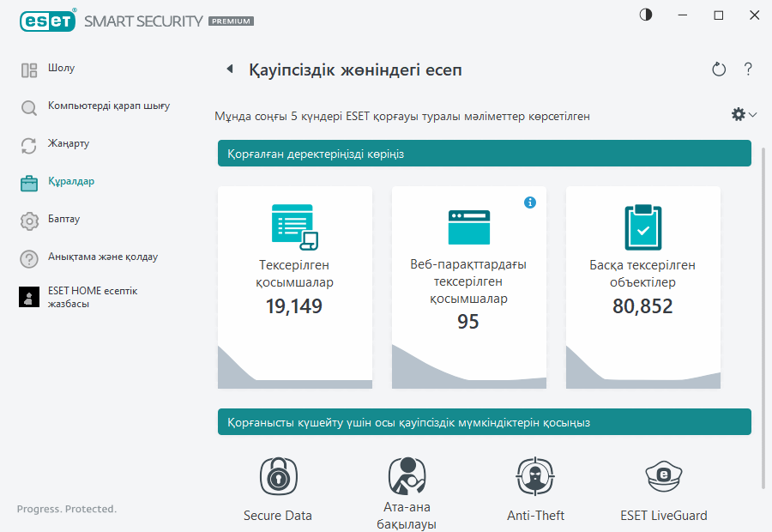The width and height of the screenshot is (772, 532).
Task: Click the ESET logo
Action: pos(47,21)
